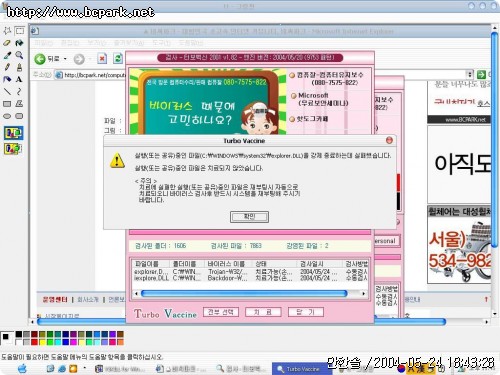Click the blue bird quick launch icon
This screenshot has width=500, height=375.
pos(62,369)
